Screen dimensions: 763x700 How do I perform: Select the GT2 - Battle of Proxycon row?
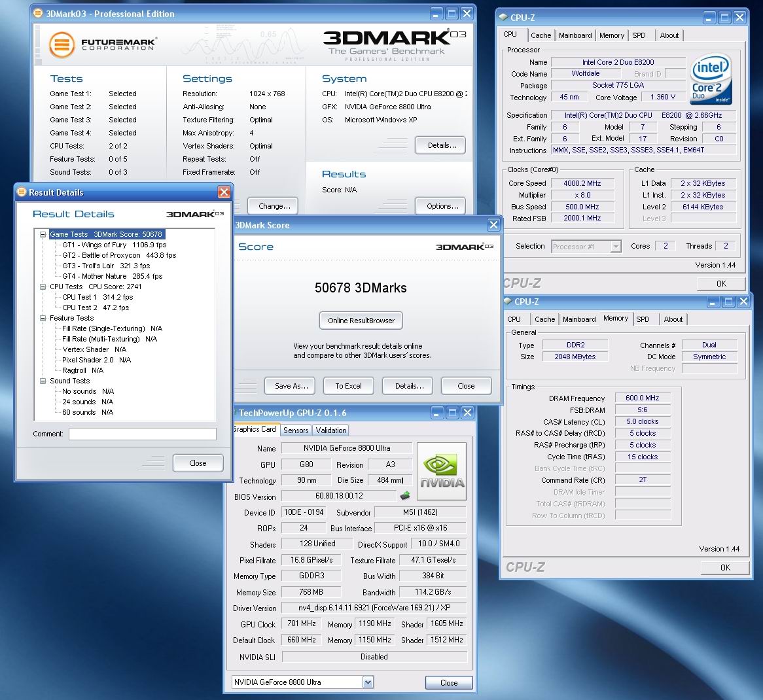119,255
